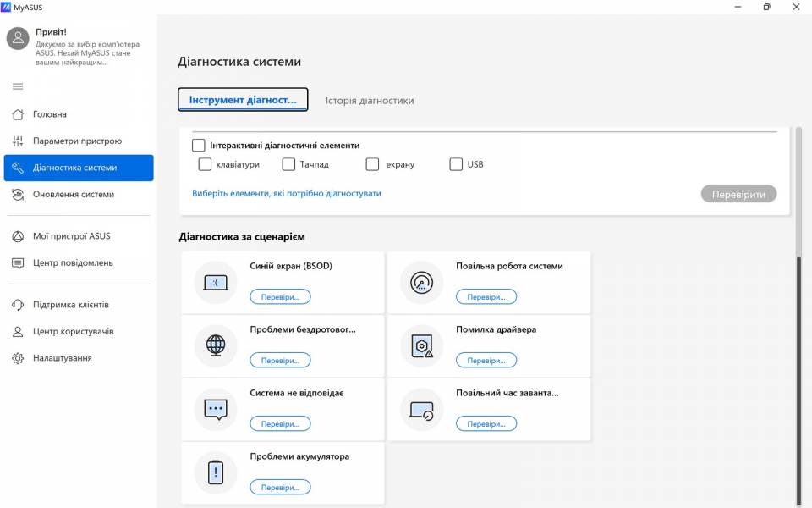This screenshot has height=508, width=812.
Task: Switch to Історія діагностики tab
Action: coord(370,100)
